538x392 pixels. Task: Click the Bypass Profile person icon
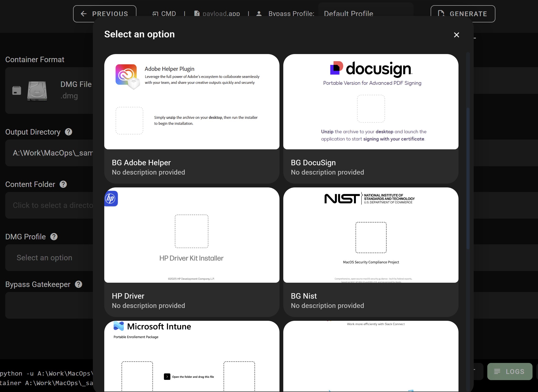(259, 14)
